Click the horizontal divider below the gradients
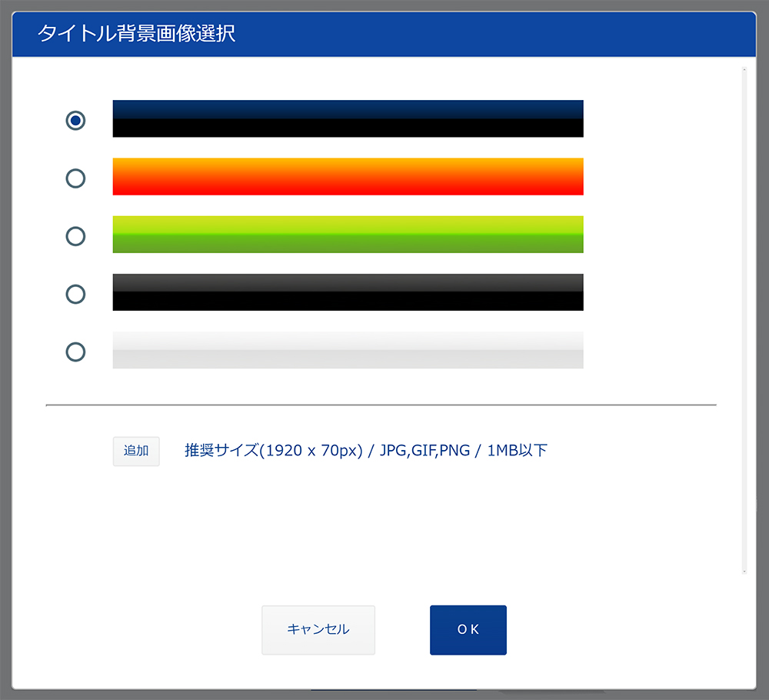The height and width of the screenshot is (700, 769). [381, 404]
